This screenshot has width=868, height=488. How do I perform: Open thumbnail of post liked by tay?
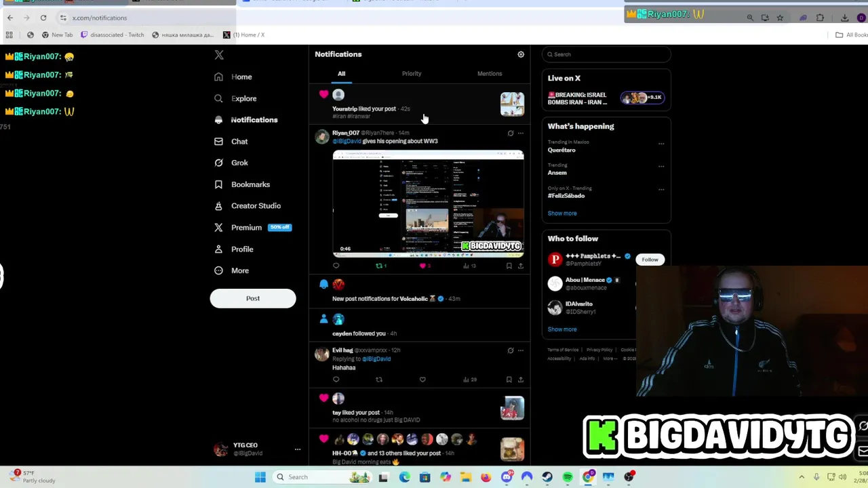pyautogui.click(x=512, y=408)
